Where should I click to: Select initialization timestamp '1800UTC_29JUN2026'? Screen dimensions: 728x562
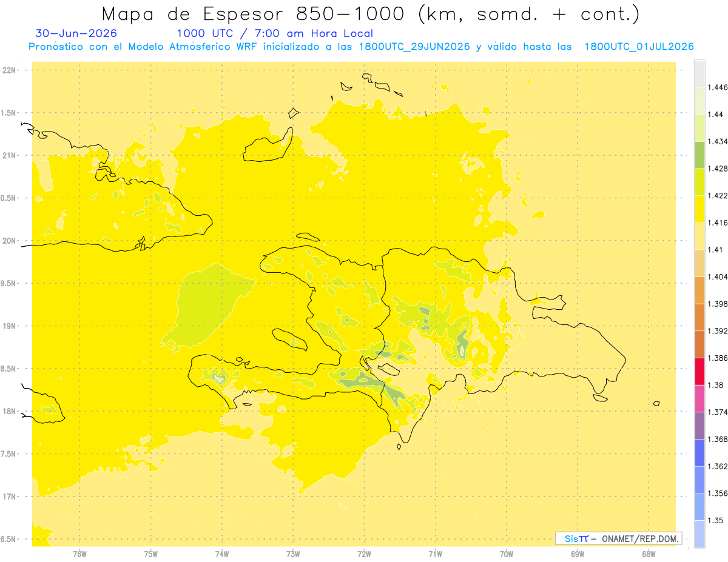414,47
